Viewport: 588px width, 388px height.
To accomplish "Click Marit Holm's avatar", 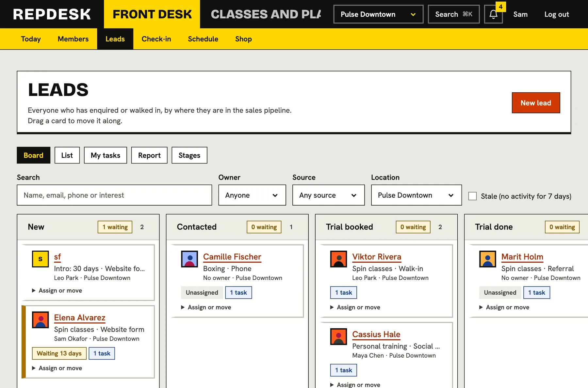I will pyautogui.click(x=488, y=259).
